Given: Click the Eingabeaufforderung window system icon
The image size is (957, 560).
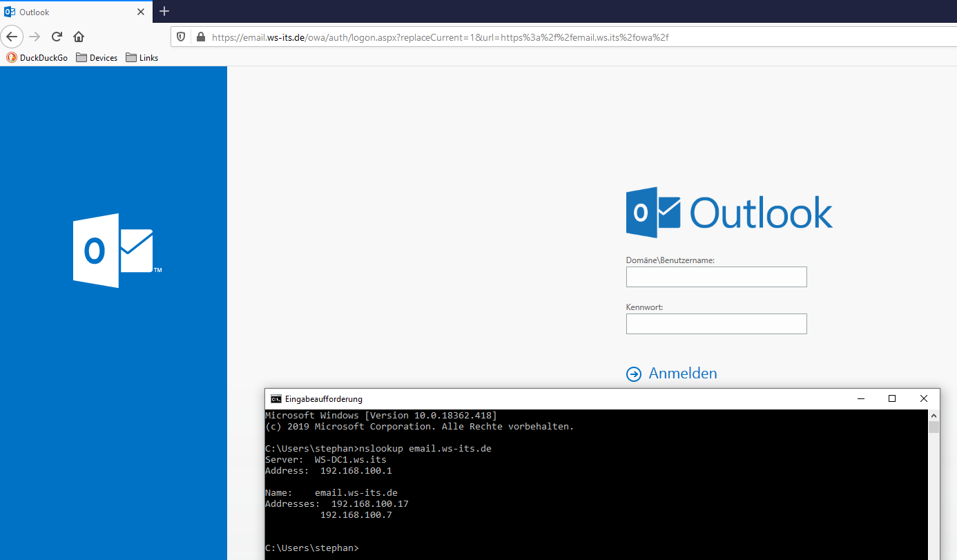Looking at the screenshot, I should pyautogui.click(x=276, y=398).
